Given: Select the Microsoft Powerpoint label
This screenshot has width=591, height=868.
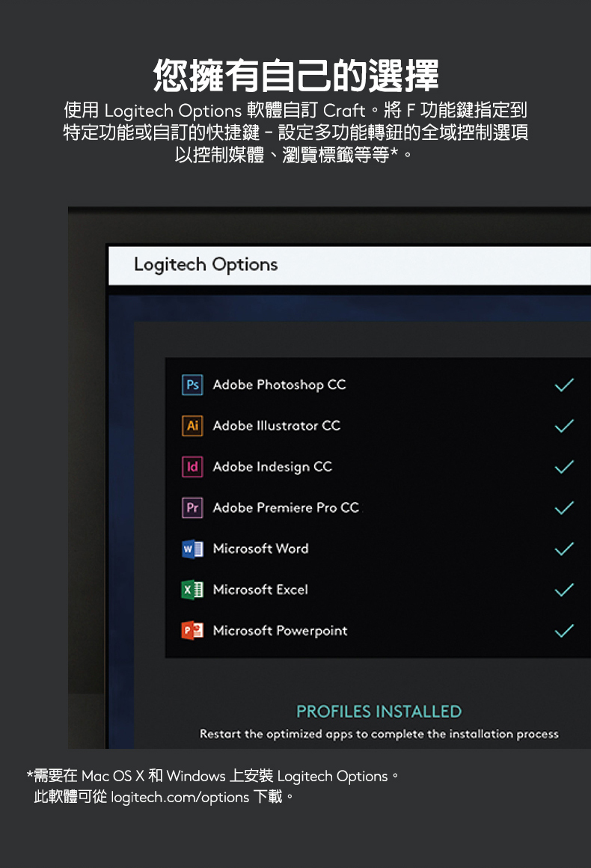Looking at the screenshot, I should click(x=280, y=631).
